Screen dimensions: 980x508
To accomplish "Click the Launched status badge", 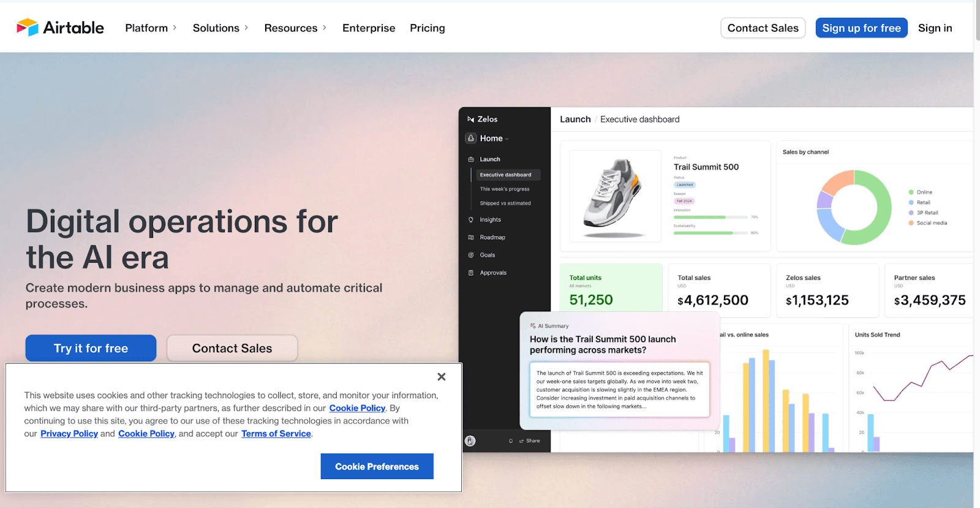I will [x=685, y=184].
